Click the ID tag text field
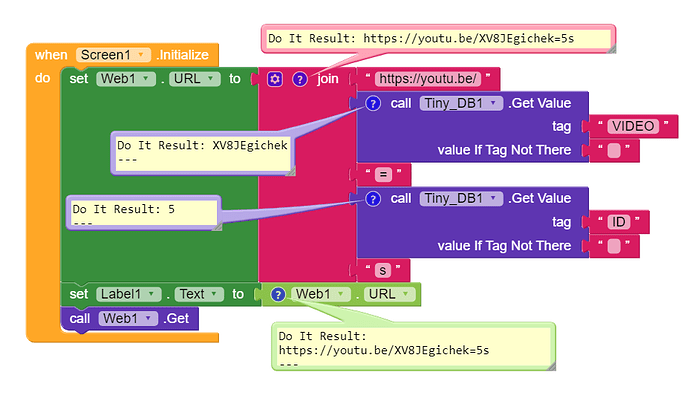This screenshot has height=398, width=690. 618,222
